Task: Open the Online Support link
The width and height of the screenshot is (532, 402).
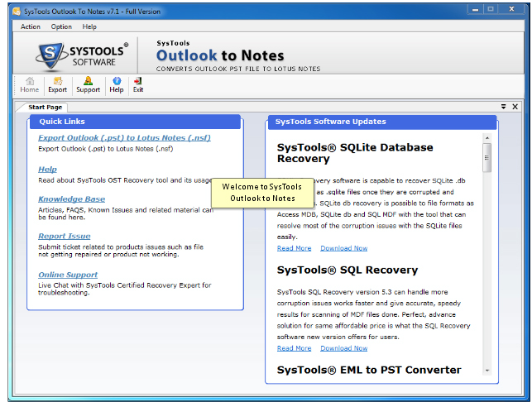Action: pos(68,275)
